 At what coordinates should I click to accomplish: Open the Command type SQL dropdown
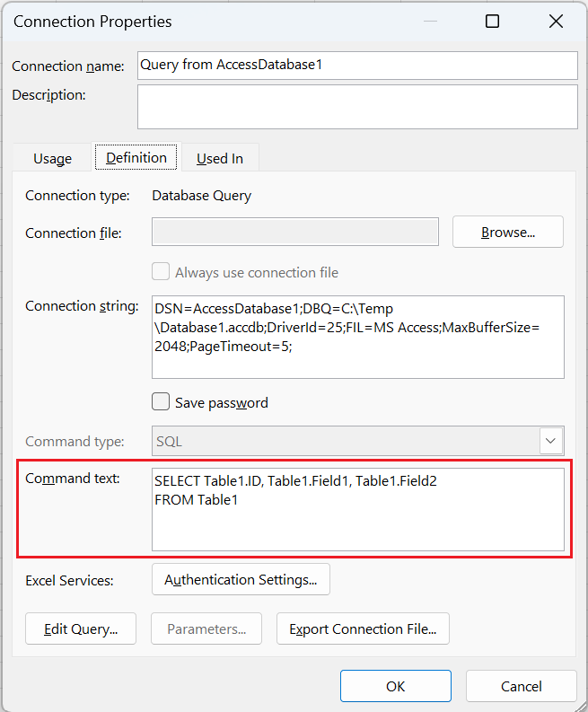pyautogui.click(x=358, y=441)
